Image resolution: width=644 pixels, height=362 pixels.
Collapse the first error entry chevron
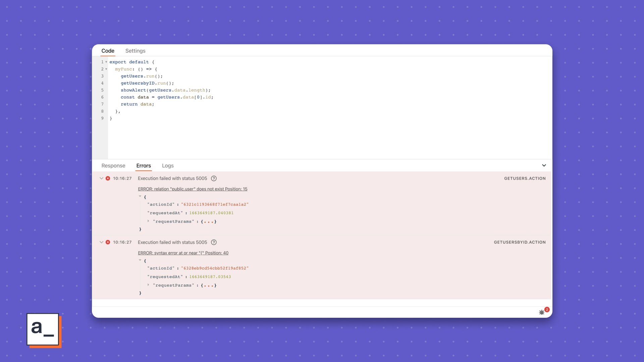[101, 178]
